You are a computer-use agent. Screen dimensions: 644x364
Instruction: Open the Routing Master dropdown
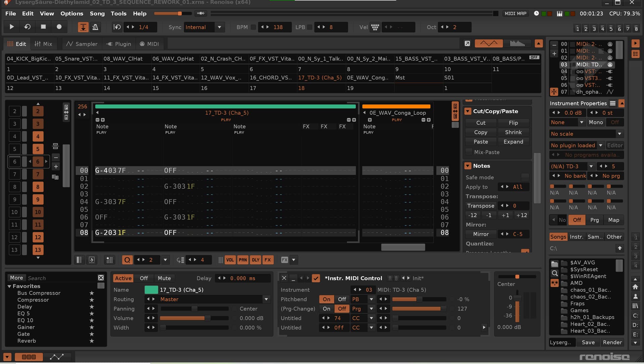click(266, 299)
